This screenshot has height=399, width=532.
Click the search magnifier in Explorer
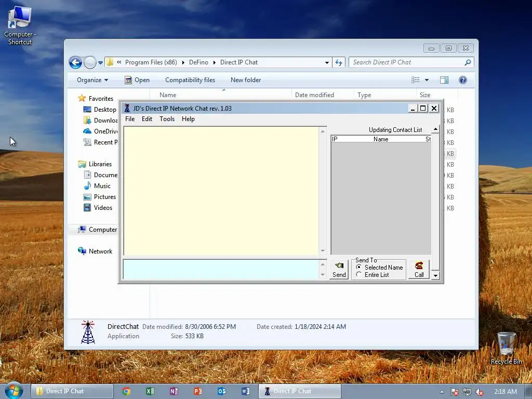pos(468,62)
